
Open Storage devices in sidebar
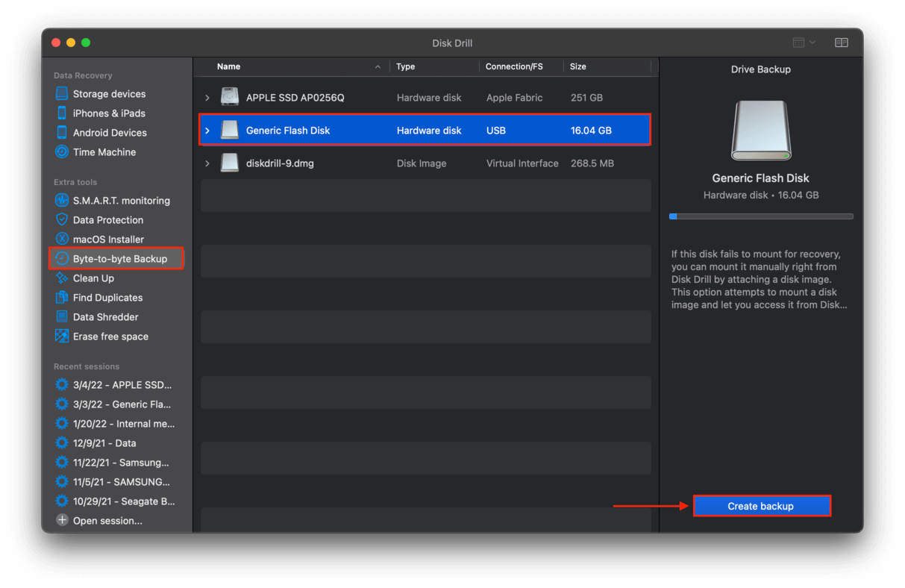(109, 94)
